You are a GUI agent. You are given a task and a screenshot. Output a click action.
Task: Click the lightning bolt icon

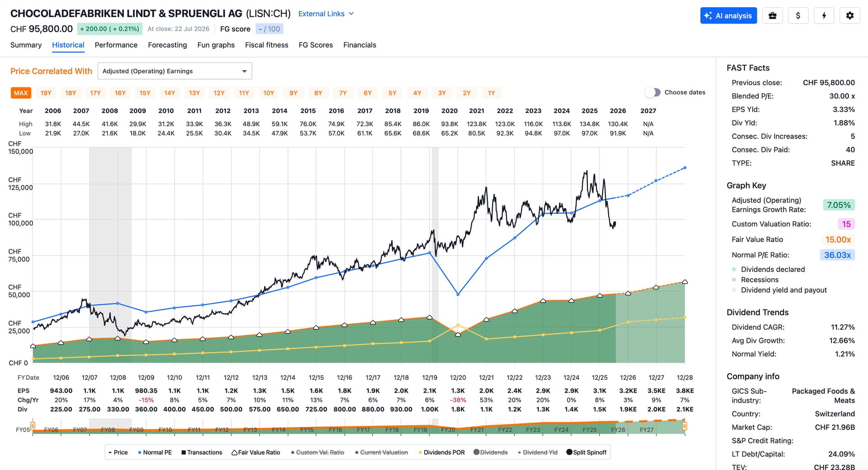point(824,16)
